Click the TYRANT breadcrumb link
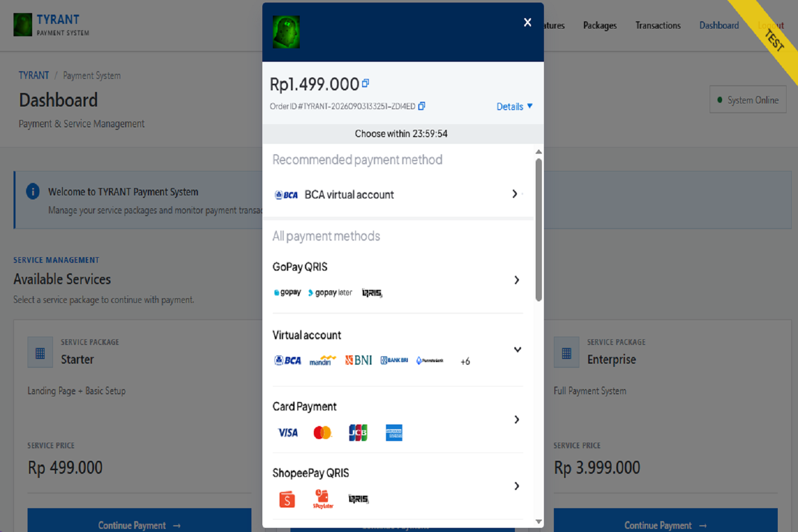Image resolution: width=798 pixels, height=532 pixels. pos(34,75)
